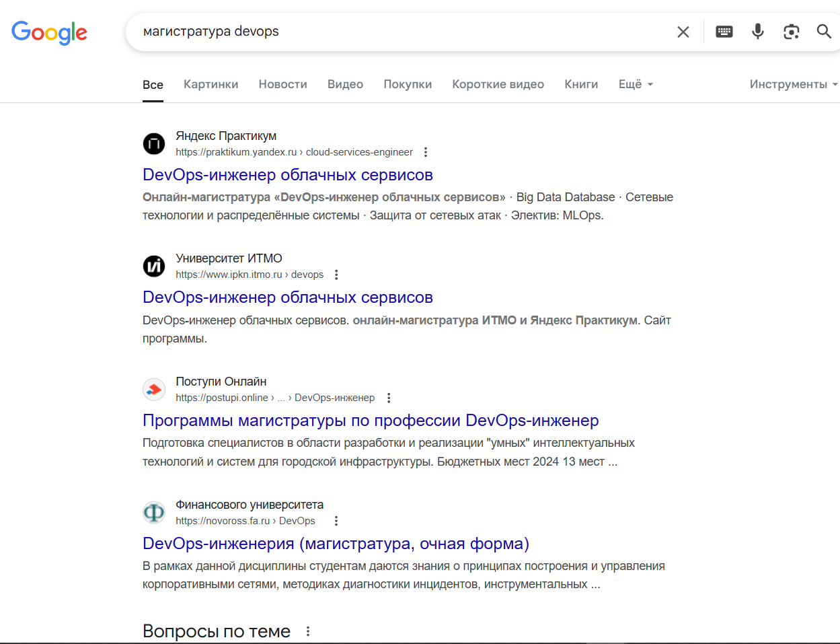Click snippet starting В рамках данной дисциплины
Screen dimensions: 840x644
404,575
